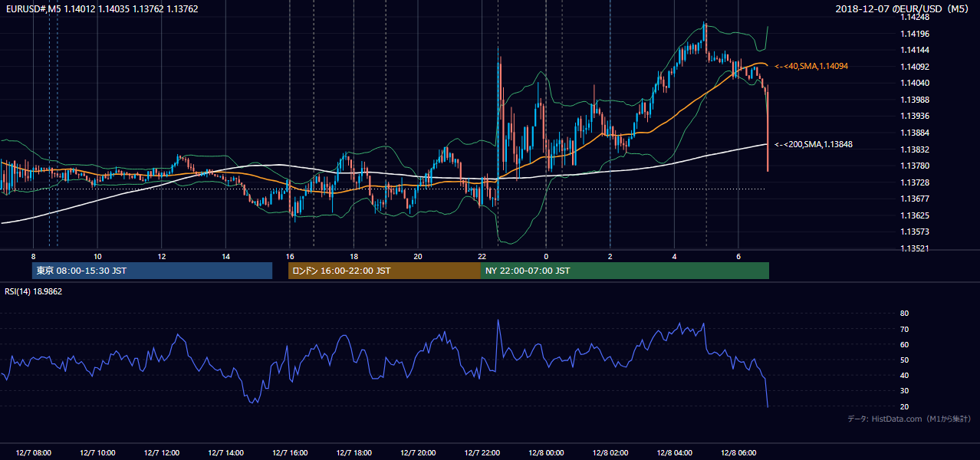Click RSI scale value 60

(904, 344)
